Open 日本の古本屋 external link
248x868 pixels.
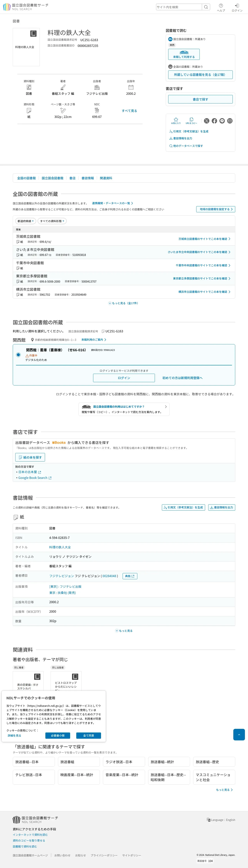(x=30, y=472)
